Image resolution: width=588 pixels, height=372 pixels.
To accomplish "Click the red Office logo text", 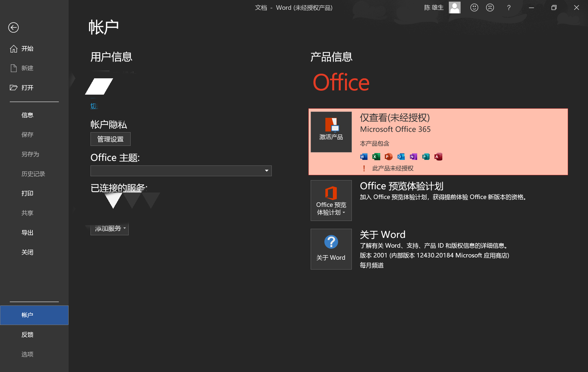I will (x=341, y=82).
